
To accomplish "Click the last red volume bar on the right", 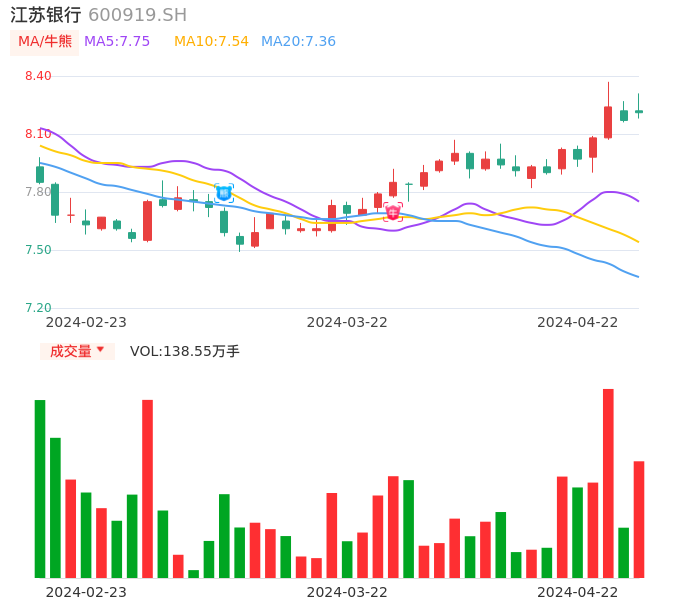I will (639, 519).
